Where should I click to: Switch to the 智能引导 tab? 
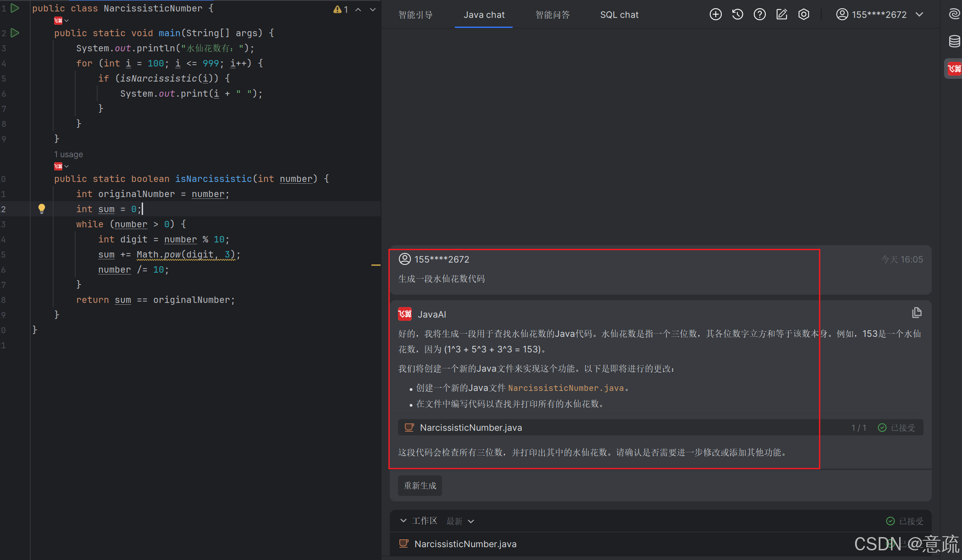[415, 15]
